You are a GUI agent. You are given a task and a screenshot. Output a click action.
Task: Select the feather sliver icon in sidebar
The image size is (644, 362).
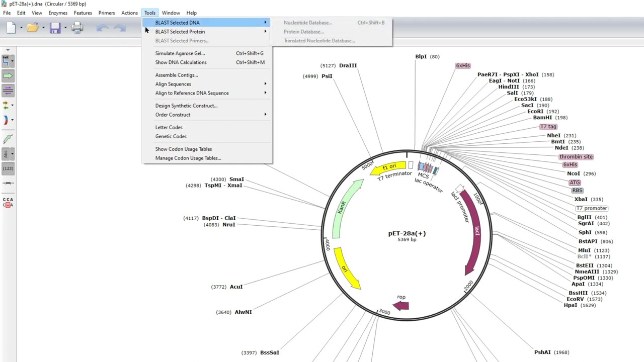8,139
